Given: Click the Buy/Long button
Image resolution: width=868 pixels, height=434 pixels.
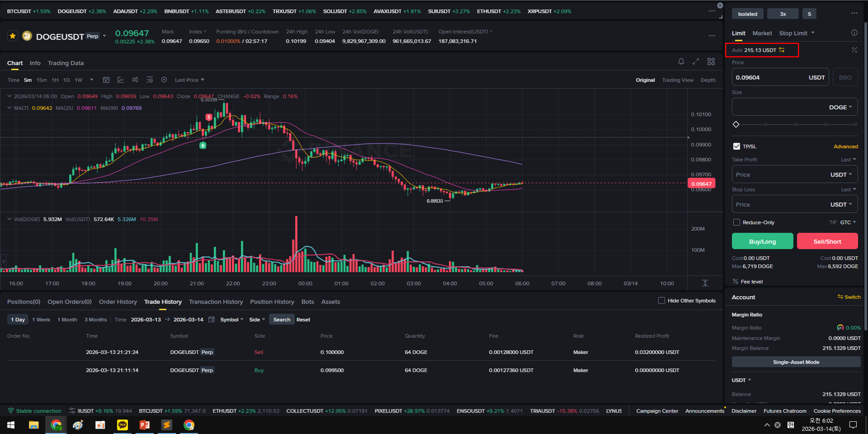Looking at the screenshot, I should [x=762, y=241].
